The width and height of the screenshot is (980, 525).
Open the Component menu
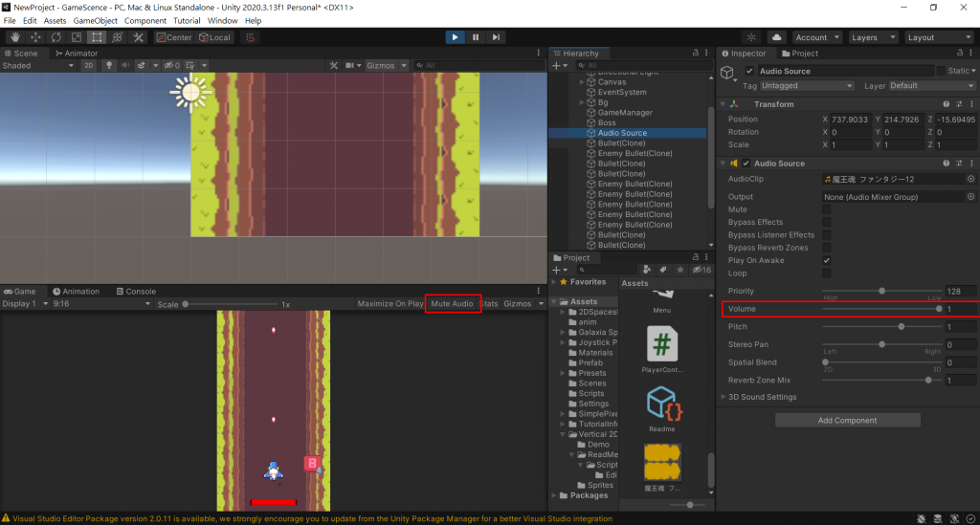pyautogui.click(x=145, y=21)
